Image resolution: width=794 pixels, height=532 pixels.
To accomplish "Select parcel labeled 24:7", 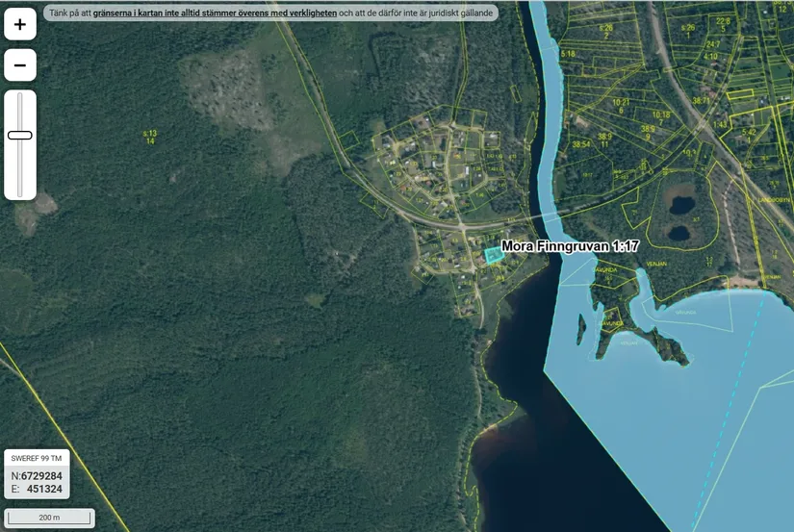I will (713, 45).
